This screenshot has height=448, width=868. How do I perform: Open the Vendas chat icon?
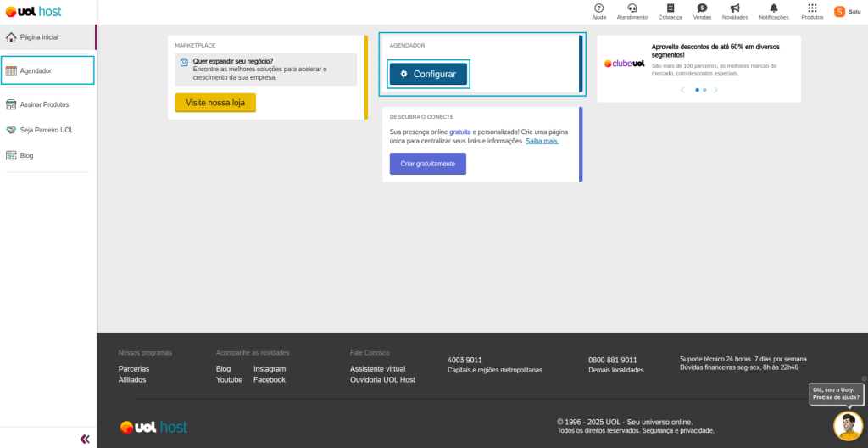tap(702, 8)
